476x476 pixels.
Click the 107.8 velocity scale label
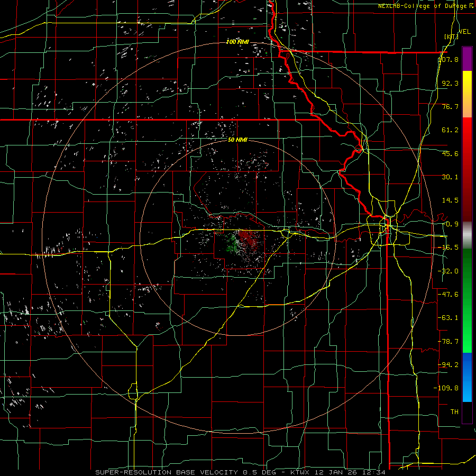[448, 59]
